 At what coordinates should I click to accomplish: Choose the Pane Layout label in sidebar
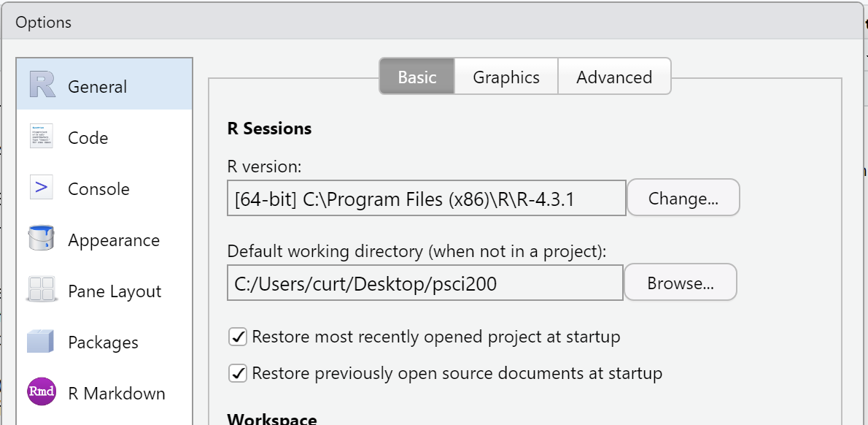115,291
